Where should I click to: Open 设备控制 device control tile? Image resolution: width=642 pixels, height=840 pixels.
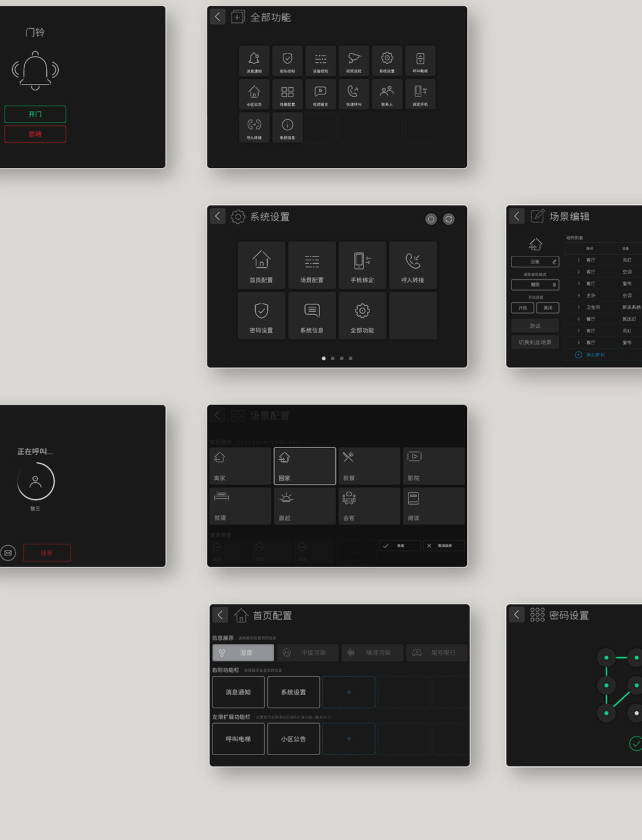point(321,61)
